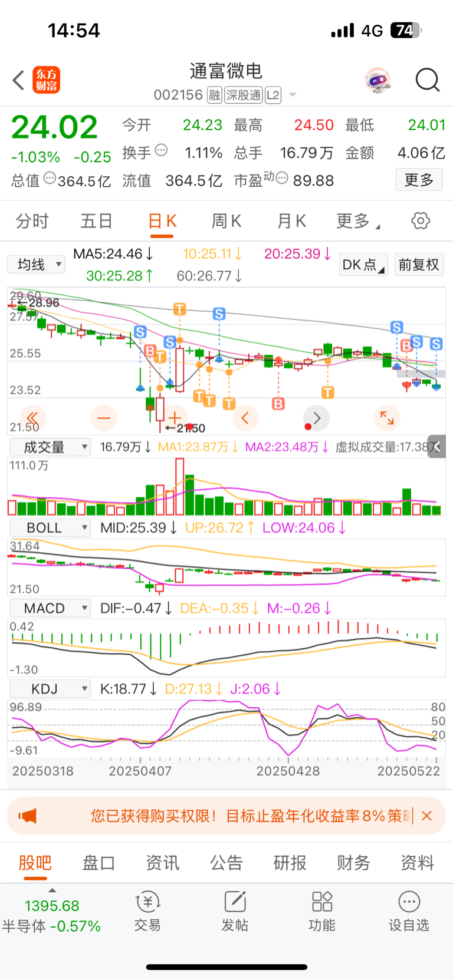Image resolution: width=453 pixels, height=980 pixels.
Task: Tap the DIF:-0.47 value
Action: click(x=136, y=608)
